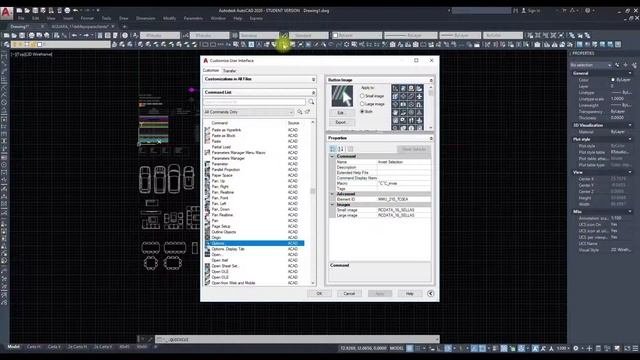Click the find command icon beside All Commands Only
The width and height of the screenshot is (640, 360).
(x=300, y=112)
